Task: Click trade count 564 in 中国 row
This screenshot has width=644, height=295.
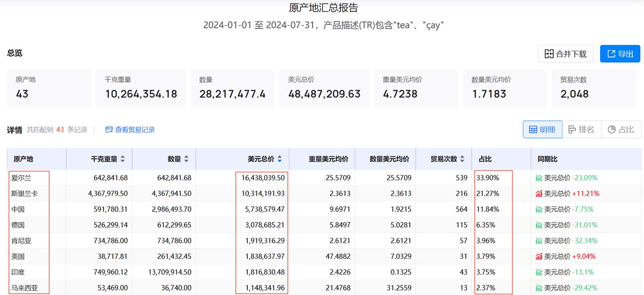Action: tap(462, 209)
